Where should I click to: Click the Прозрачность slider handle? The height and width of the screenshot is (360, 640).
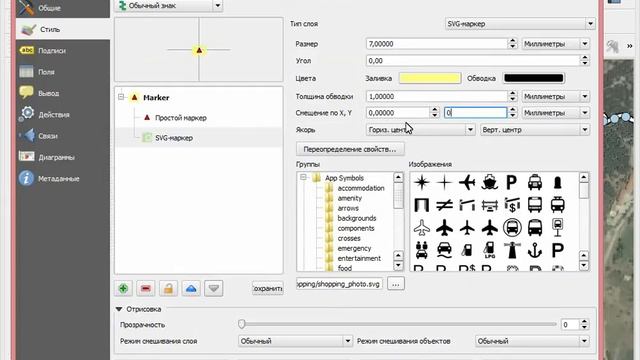(x=242, y=324)
